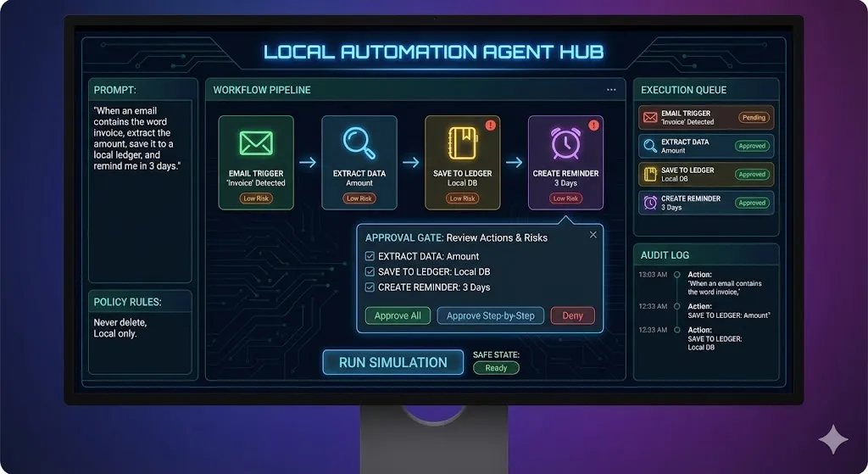Click the Ready safe state badge

coord(496,368)
